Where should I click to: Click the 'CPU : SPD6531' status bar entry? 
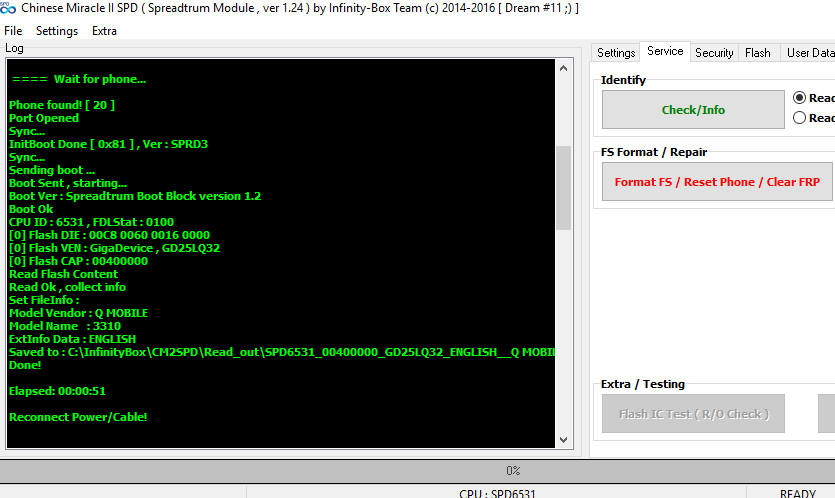tap(497, 494)
